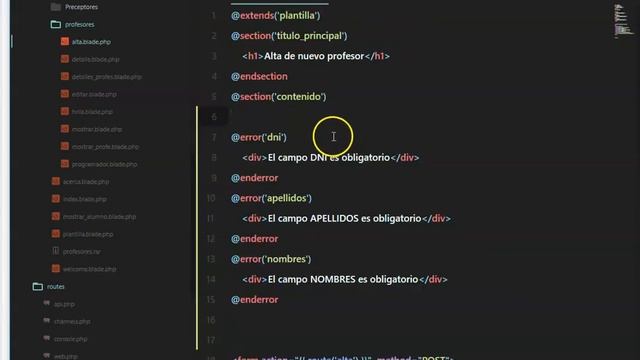This screenshot has height=360, width=640.
Task: Open api.php route file icon
Action: coord(47,303)
